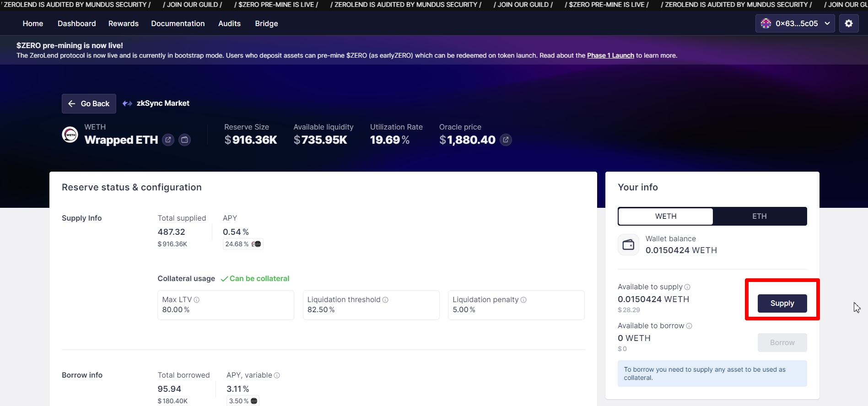868x406 pixels.
Task: Click the 24.68% supply rewards badge
Action: (243, 244)
